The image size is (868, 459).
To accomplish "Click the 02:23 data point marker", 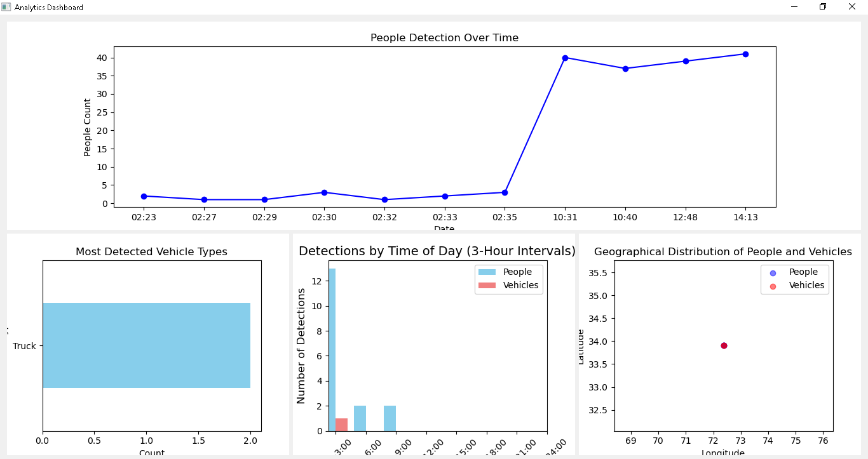I will [x=144, y=196].
